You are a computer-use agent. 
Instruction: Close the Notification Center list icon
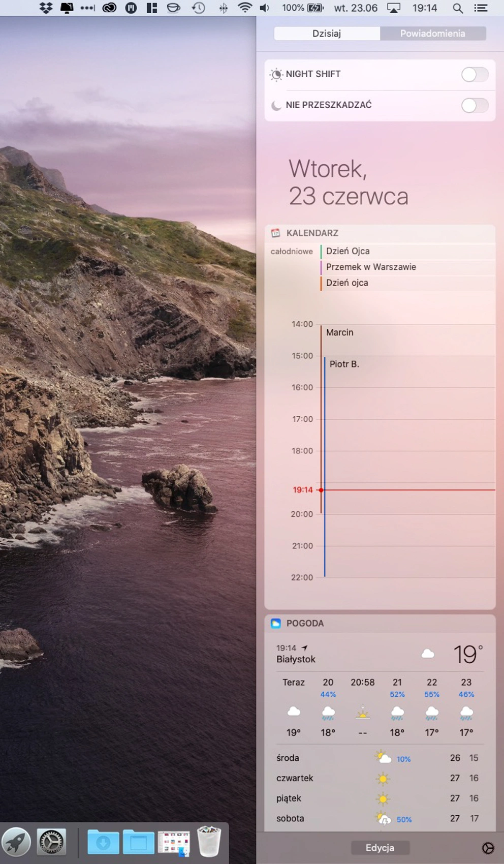click(481, 8)
